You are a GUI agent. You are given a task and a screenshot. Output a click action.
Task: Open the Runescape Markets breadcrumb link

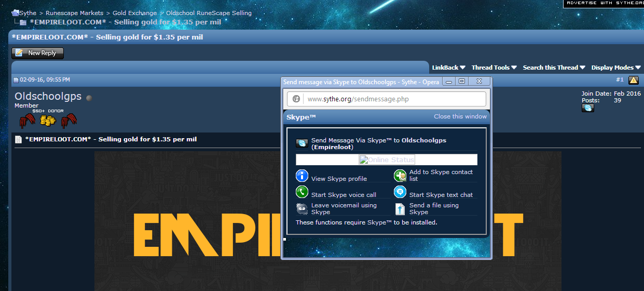pos(75,13)
